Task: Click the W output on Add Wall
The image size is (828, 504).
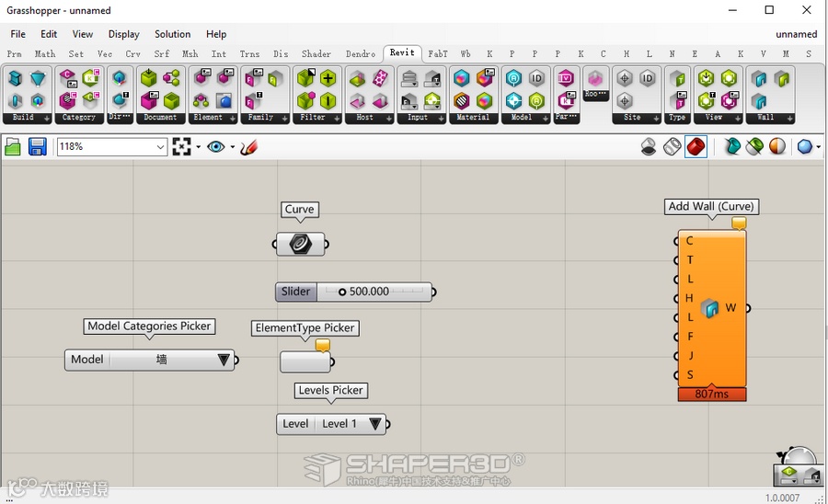Action: pos(730,308)
